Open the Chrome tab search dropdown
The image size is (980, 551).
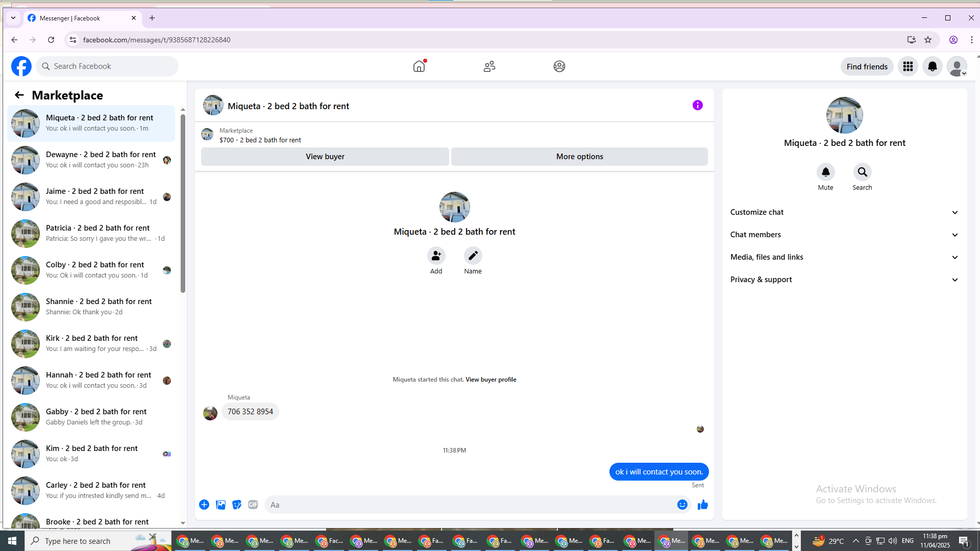point(13,18)
